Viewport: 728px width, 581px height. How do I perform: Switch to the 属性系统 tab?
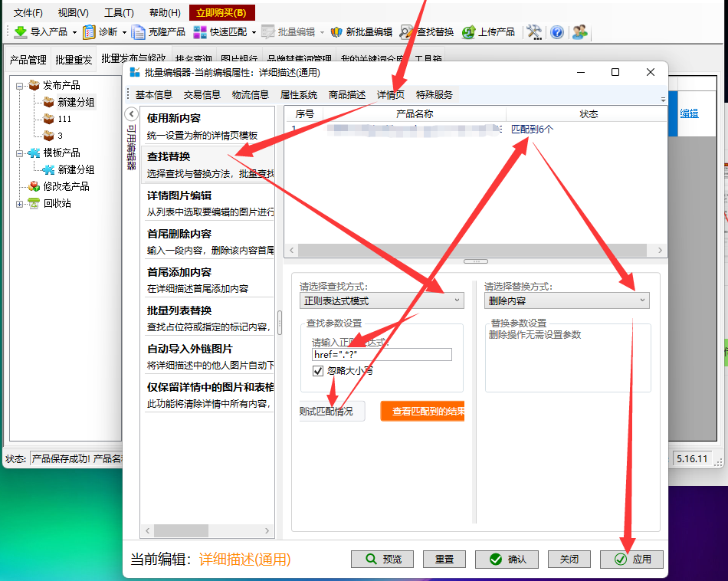tap(299, 95)
